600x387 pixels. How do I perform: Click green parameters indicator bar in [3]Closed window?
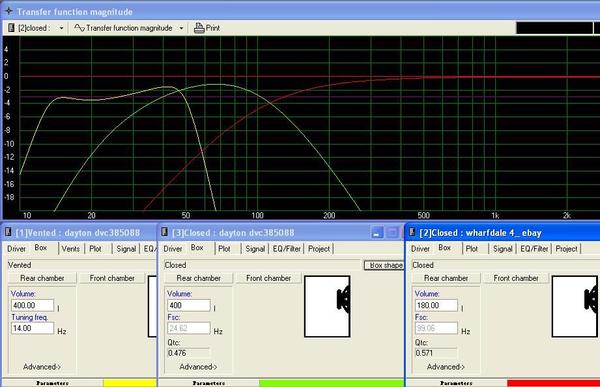click(x=331, y=383)
